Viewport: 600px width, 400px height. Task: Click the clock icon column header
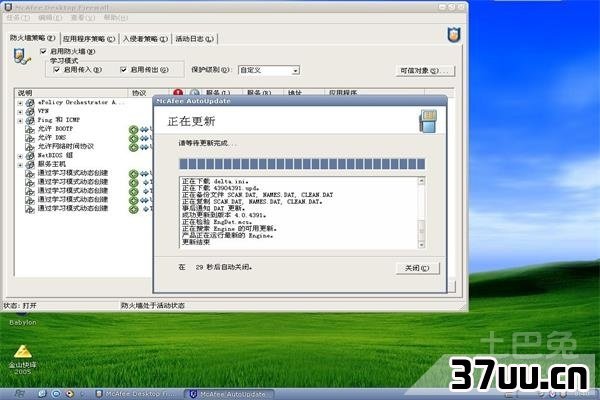[195, 92]
